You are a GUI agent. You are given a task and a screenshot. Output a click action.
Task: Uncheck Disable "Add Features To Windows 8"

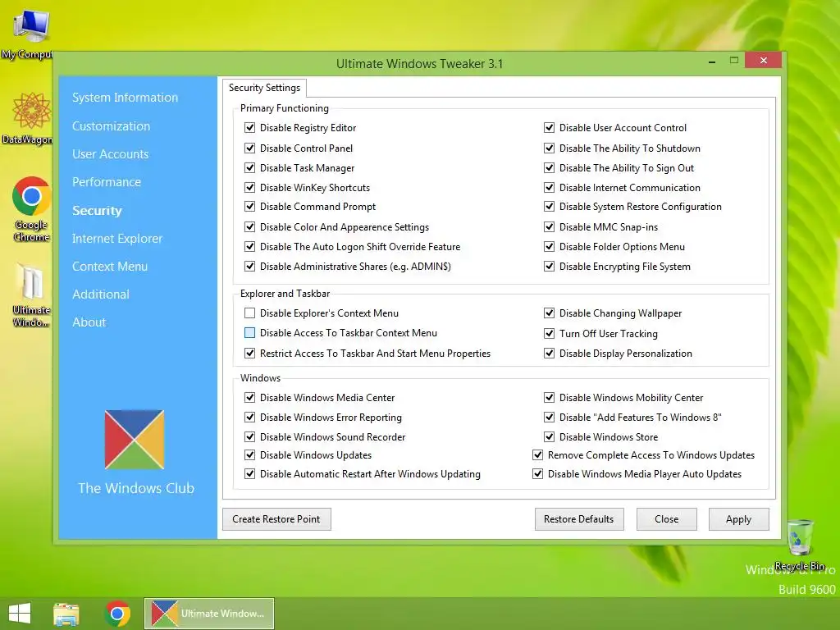(549, 417)
